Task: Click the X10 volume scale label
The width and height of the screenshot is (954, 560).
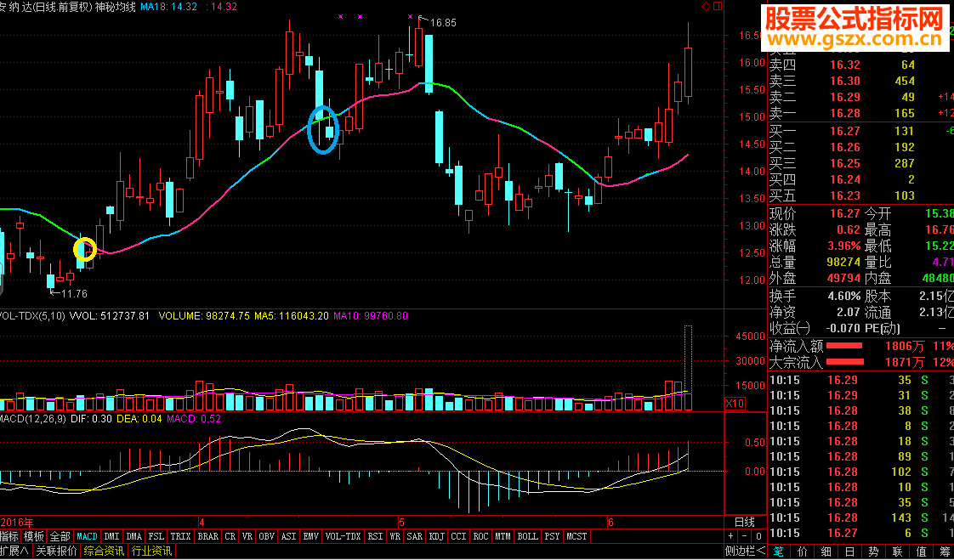Action: [735, 404]
